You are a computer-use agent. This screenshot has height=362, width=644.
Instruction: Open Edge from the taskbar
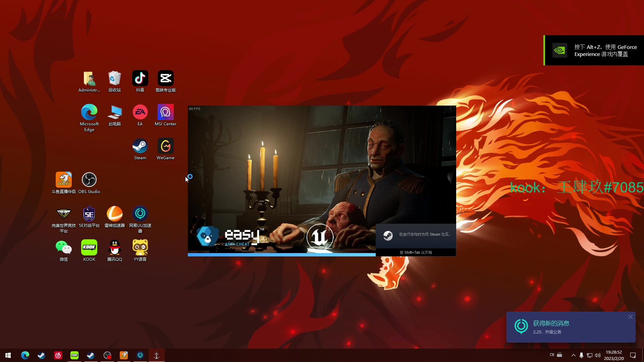tap(25, 355)
